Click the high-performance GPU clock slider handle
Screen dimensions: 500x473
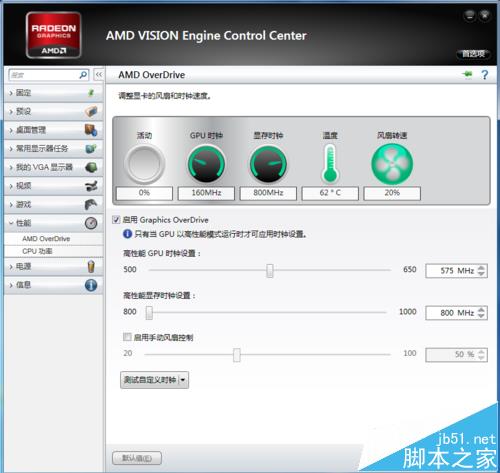coord(270,270)
